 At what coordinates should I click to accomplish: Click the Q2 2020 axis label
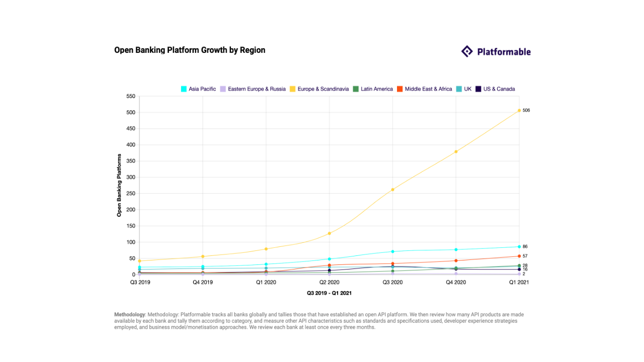pos(330,282)
